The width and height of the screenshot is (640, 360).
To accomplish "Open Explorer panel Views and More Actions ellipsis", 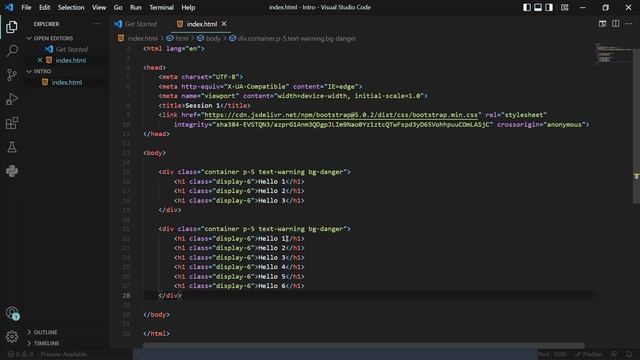I will [x=97, y=24].
